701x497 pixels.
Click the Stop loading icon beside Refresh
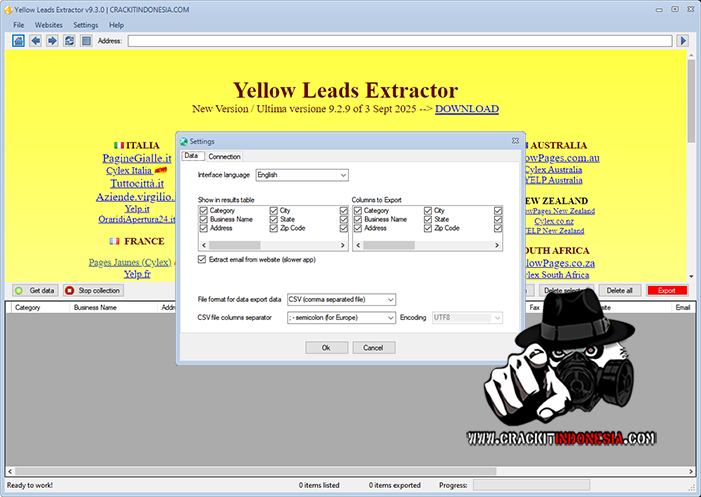tap(86, 41)
